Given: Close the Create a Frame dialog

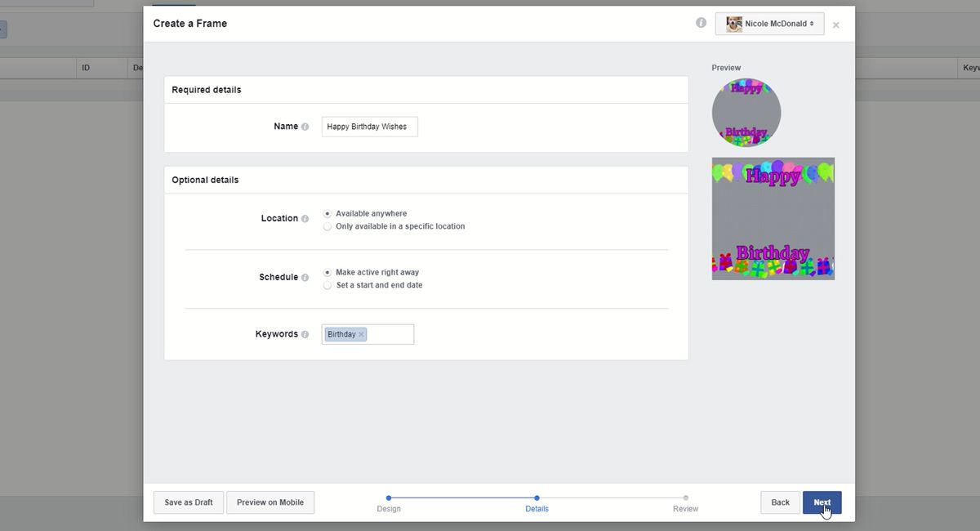Looking at the screenshot, I should pos(835,25).
